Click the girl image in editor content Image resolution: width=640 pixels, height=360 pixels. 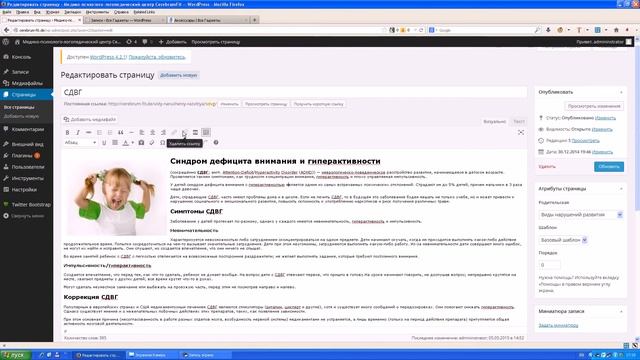[x=115, y=196]
